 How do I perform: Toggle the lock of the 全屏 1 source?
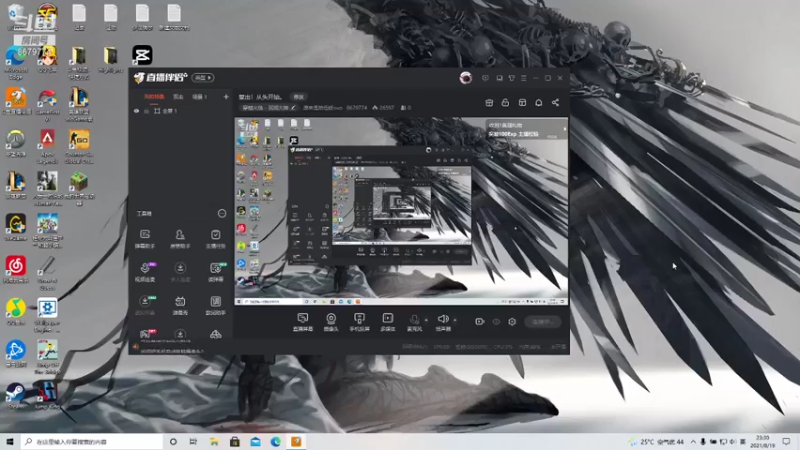146,111
